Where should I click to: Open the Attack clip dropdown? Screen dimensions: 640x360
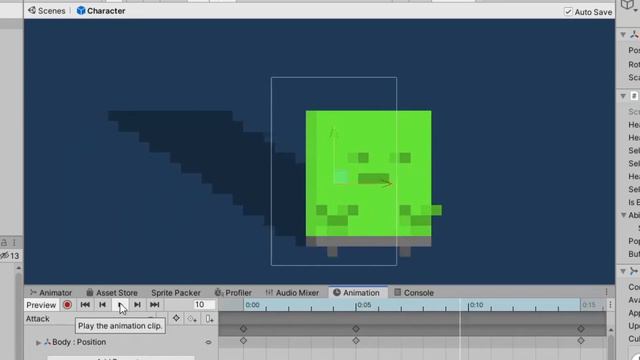90,319
